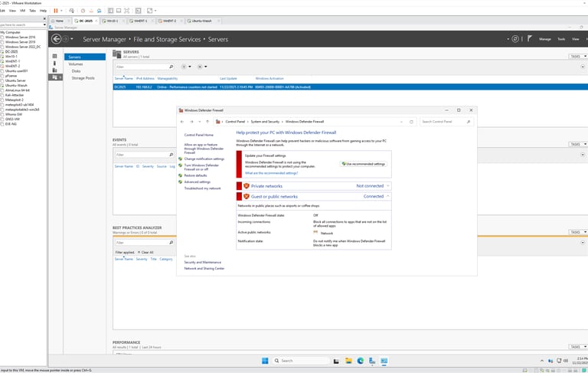Open the VMware Help menu
Viewport: 588px width, 373px height.
click(x=43, y=11)
